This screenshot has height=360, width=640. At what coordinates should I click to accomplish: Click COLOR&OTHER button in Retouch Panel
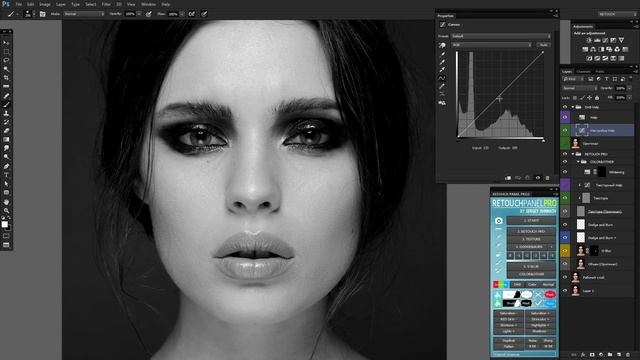click(x=531, y=274)
